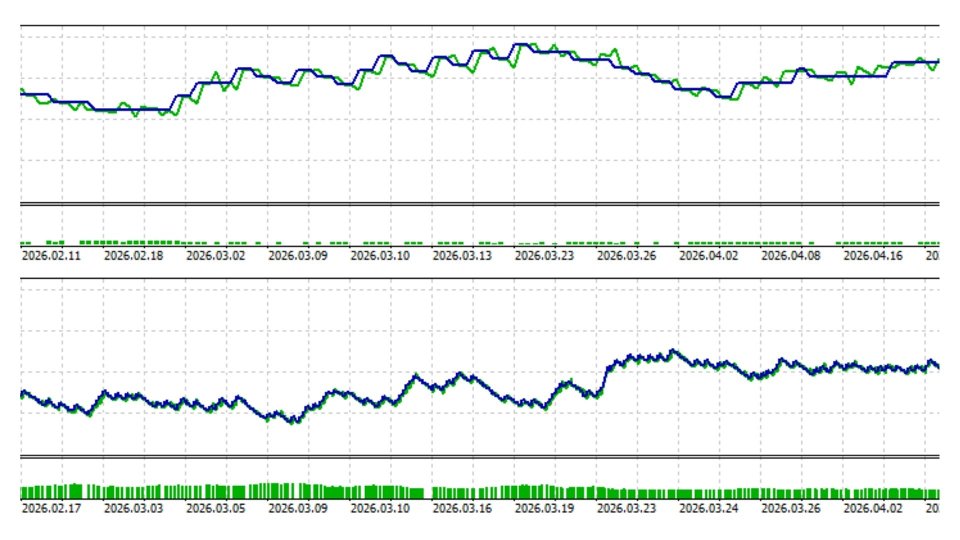Click the 2026.02.11 date label

[51, 255]
